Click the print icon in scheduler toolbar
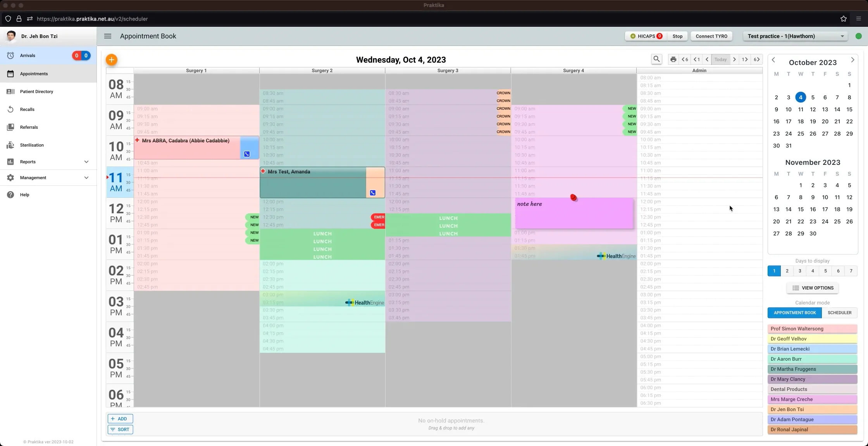868x446 pixels. click(x=673, y=59)
